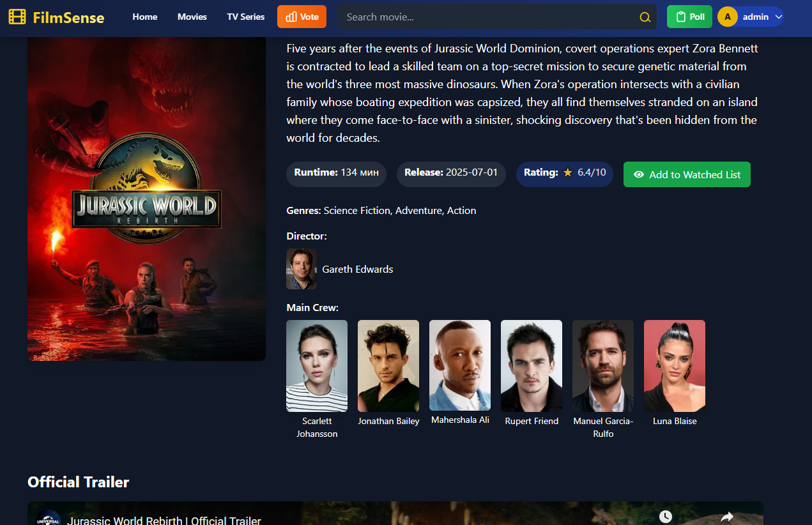Click the search magnifier icon

point(645,17)
